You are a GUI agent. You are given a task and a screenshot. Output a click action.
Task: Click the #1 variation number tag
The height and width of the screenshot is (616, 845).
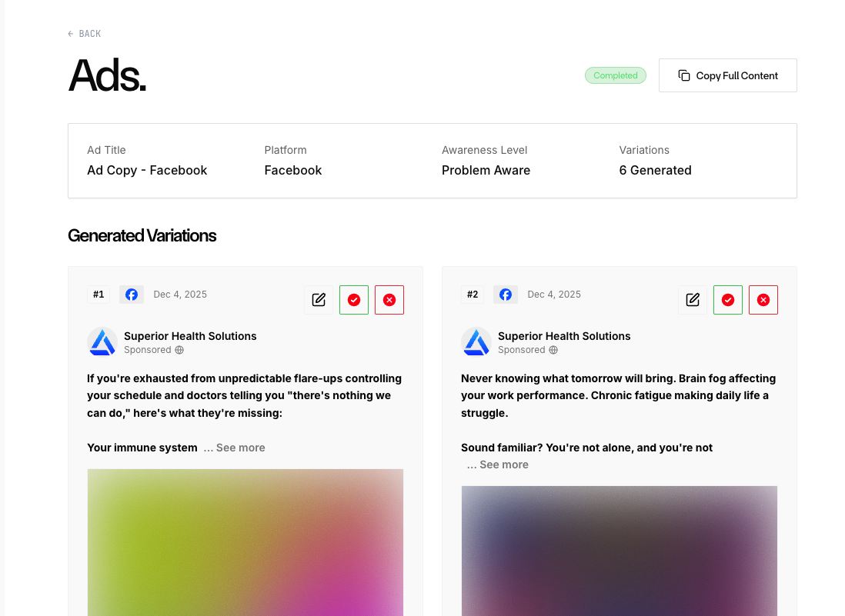click(99, 295)
